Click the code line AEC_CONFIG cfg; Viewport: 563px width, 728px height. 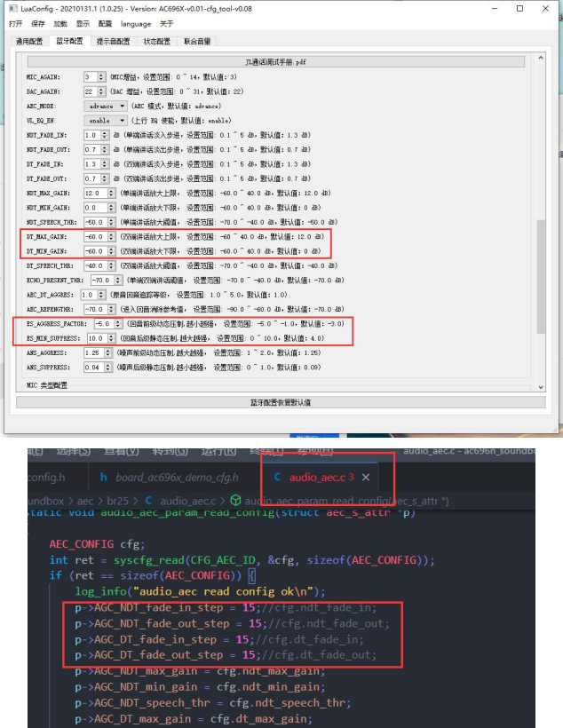(x=97, y=544)
